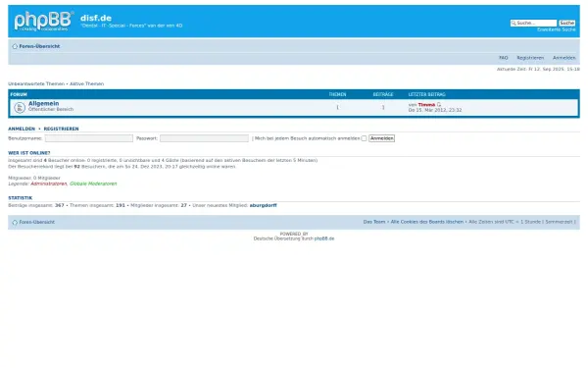Click the disf.de site title
Screen dimensions: 588x368
[x=96, y=18]
